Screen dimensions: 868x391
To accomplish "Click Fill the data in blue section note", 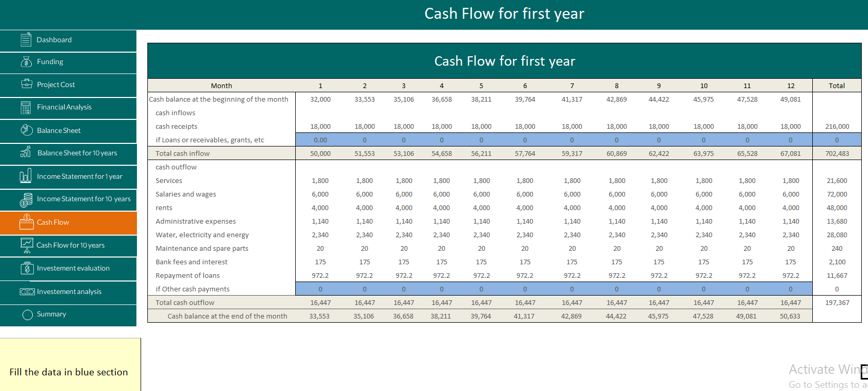I will [69, 372].
